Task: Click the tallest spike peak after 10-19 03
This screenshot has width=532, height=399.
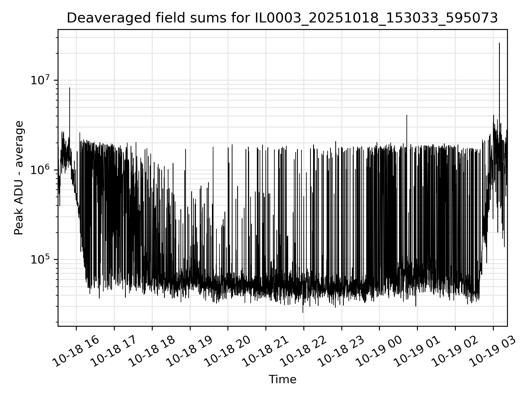Action: click(499, 44)
